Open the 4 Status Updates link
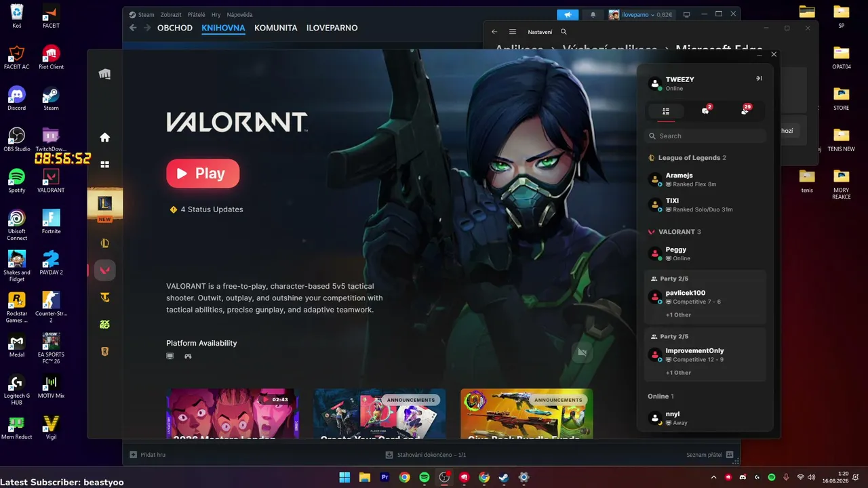The height and width of the screenshot is (488, 868). point(206,209)
